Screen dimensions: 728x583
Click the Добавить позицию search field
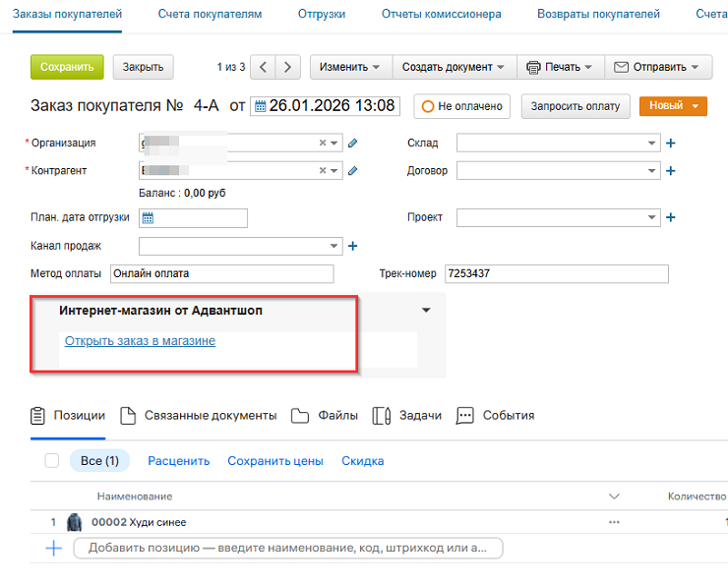pyautogui.click(x=288, y=549)
